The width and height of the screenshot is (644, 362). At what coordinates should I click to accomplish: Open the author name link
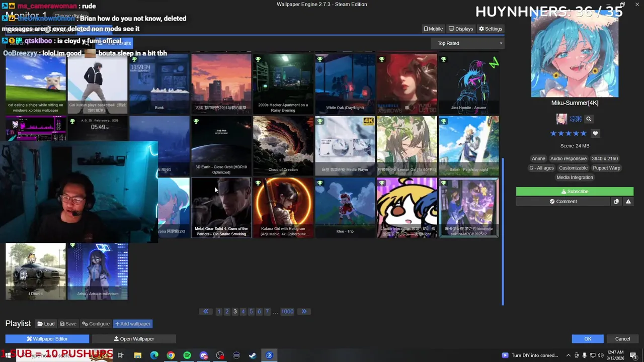tap(575, 119)
